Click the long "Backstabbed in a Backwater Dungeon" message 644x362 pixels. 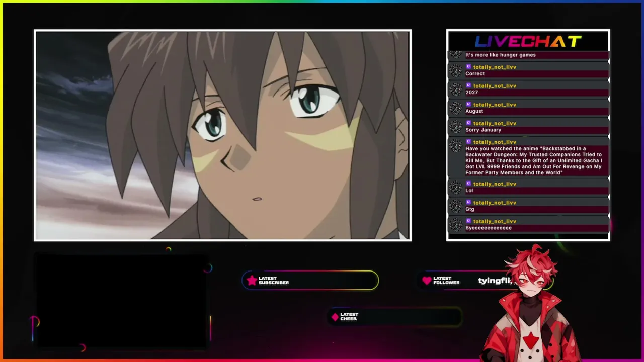pos(534,160)
